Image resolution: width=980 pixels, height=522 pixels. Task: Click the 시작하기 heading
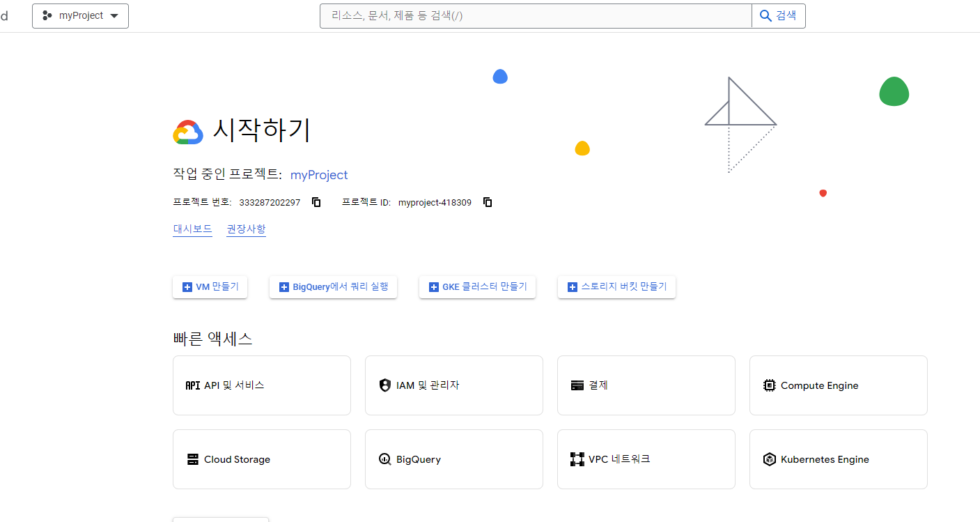[261, 130]
